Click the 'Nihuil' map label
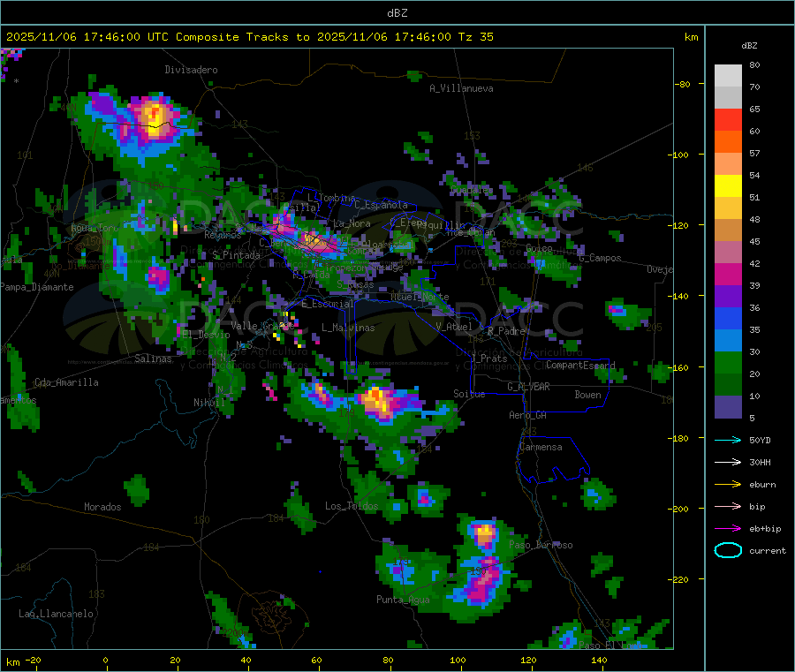 click(208, 403)
